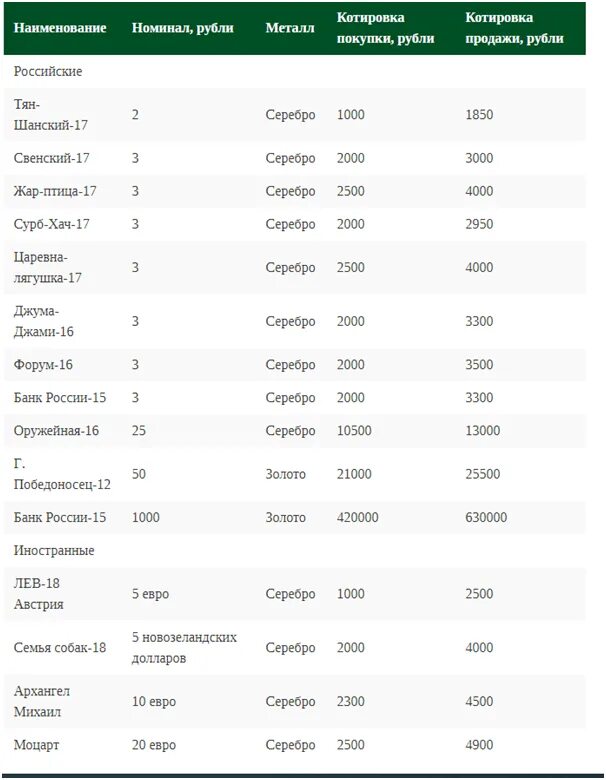Viewport: 606px width, 780px height.
Task: Click the Форум-16 sale price 3500
Action: click(479, 364)
